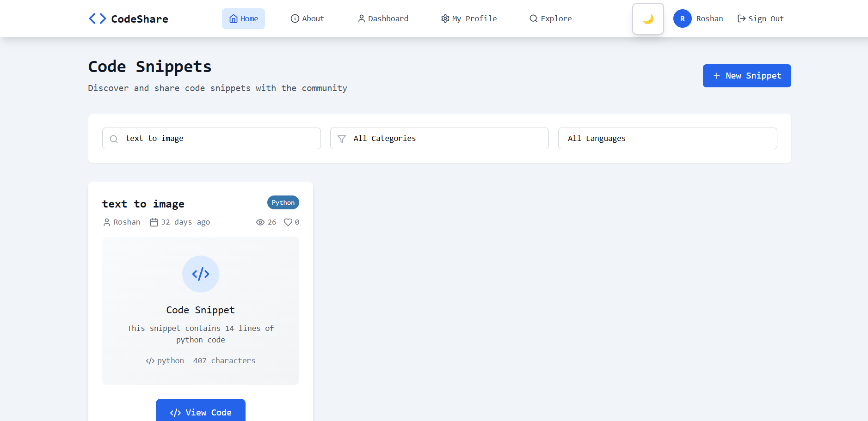The image size is (868, 421).
Task: Click the calendar icon next to 32 days ago
Action: coord(154,222)
